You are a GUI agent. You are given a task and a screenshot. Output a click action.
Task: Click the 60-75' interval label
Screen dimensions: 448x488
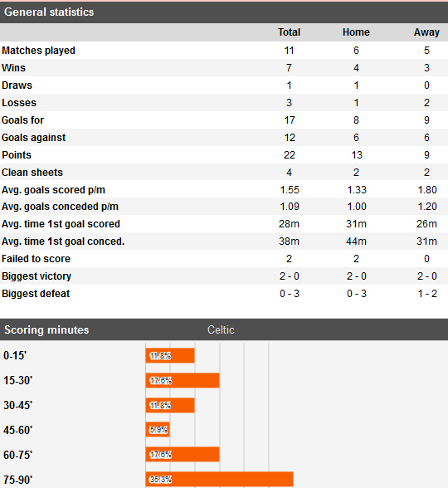point(17,455)
